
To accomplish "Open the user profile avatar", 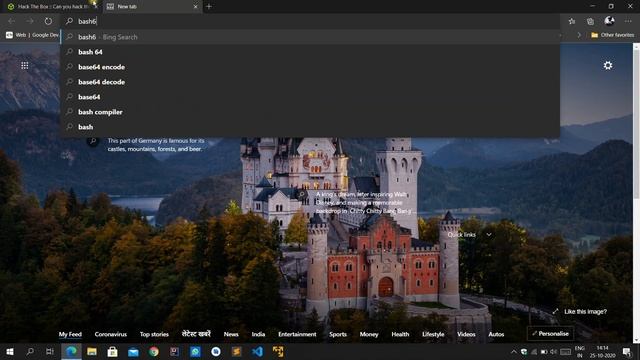I will pos(609,21).
